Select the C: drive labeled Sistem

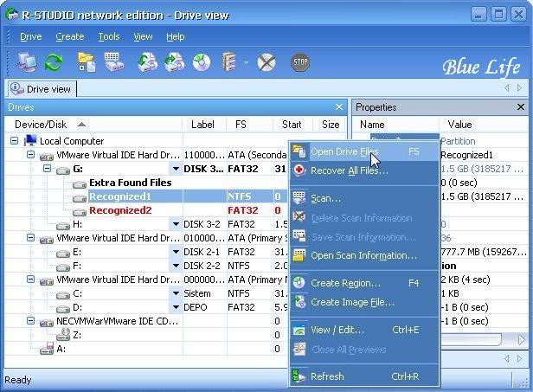point(78,293)
